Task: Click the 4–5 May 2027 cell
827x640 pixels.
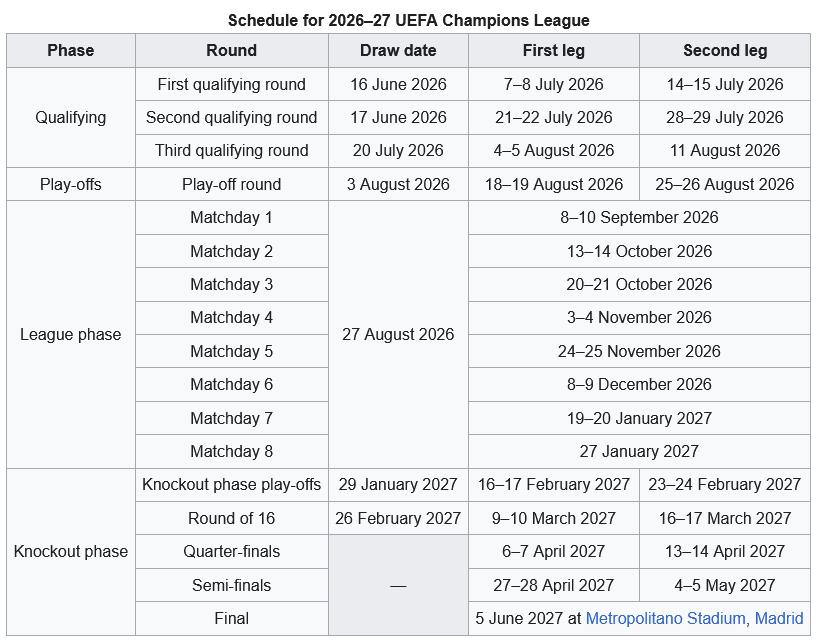Action: point(725,585)
